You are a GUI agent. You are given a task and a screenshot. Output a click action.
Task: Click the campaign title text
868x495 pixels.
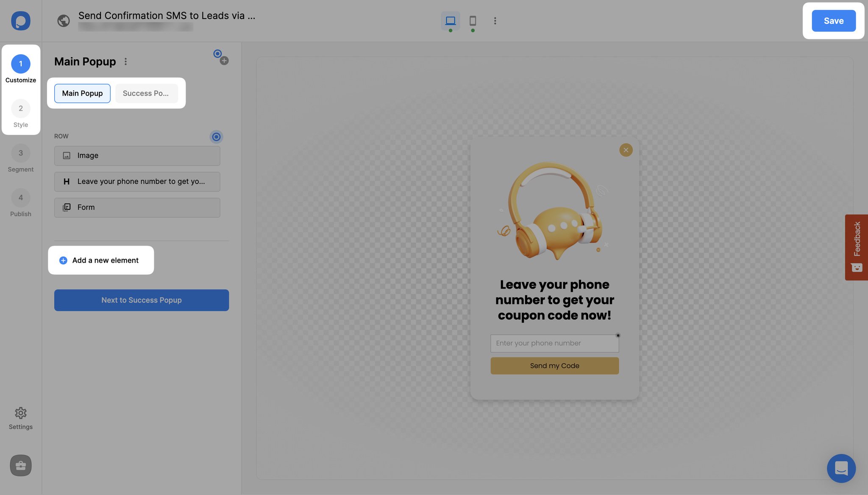[167, 16]
